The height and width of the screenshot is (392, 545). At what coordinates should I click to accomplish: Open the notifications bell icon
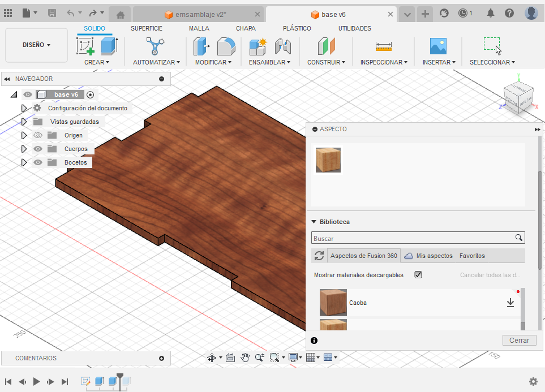(x=491, y=13)
